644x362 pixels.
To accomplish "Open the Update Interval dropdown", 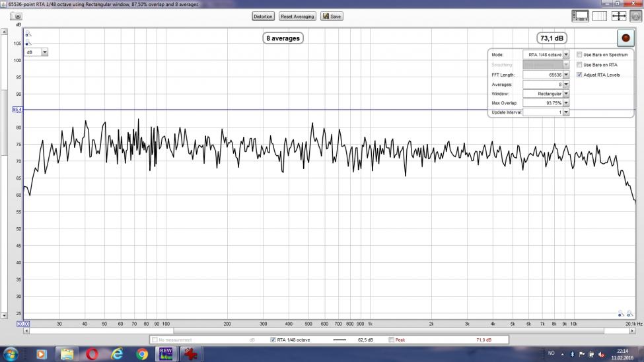I will coord(566,112).
